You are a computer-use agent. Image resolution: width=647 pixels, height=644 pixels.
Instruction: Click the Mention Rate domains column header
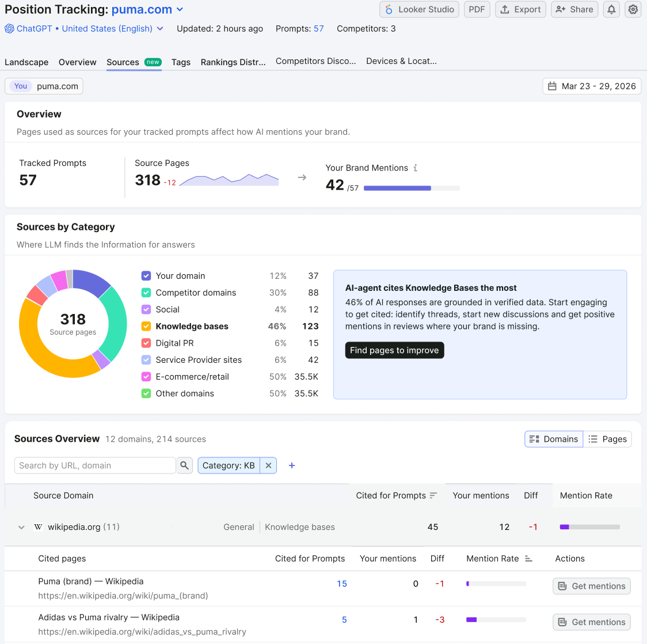(x=586, y=495)
